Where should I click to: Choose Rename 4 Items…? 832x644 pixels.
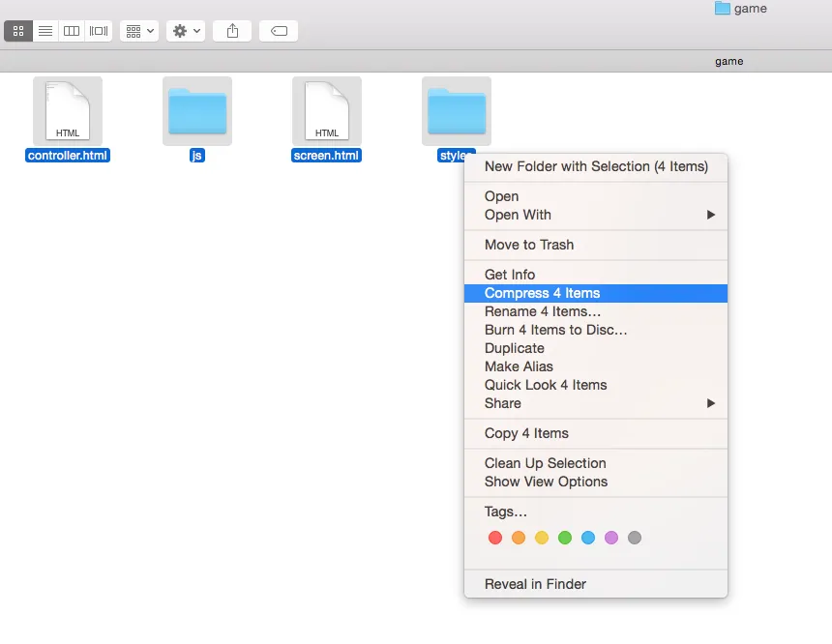point(596,311)
